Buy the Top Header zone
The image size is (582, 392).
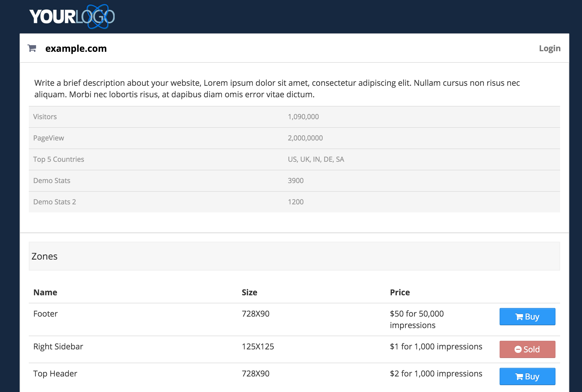(x=527, y=376)
